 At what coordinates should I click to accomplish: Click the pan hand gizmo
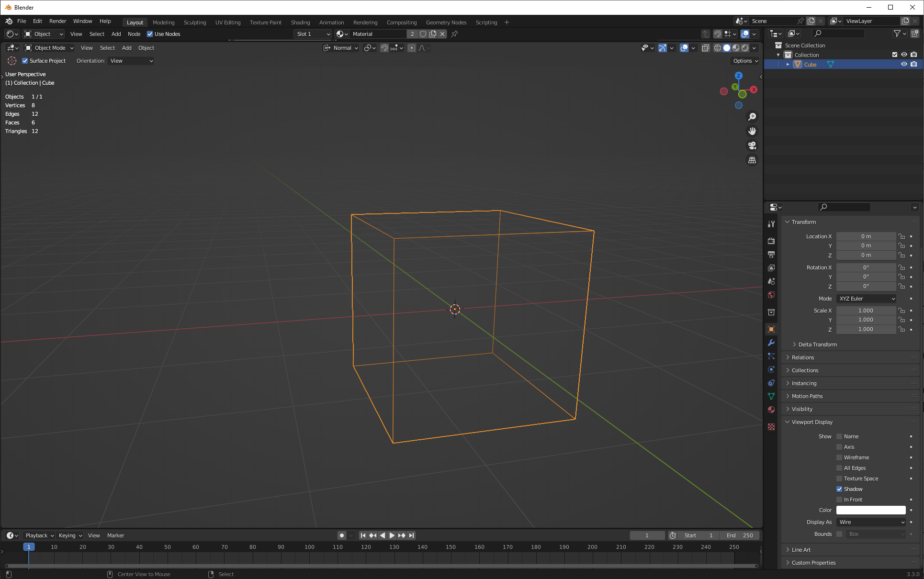(x=752, y=131)
